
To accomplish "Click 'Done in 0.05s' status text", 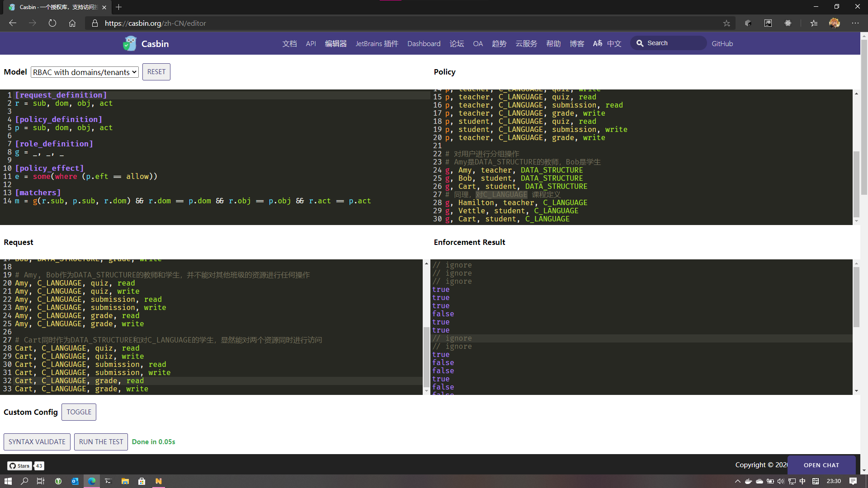I will click(x=153, y=442).
